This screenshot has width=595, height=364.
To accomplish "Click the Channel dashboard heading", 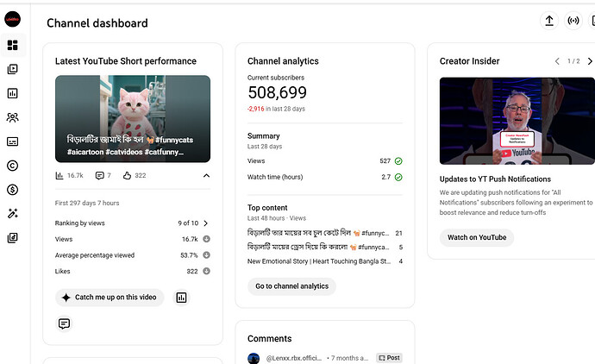I will [97, 23].
